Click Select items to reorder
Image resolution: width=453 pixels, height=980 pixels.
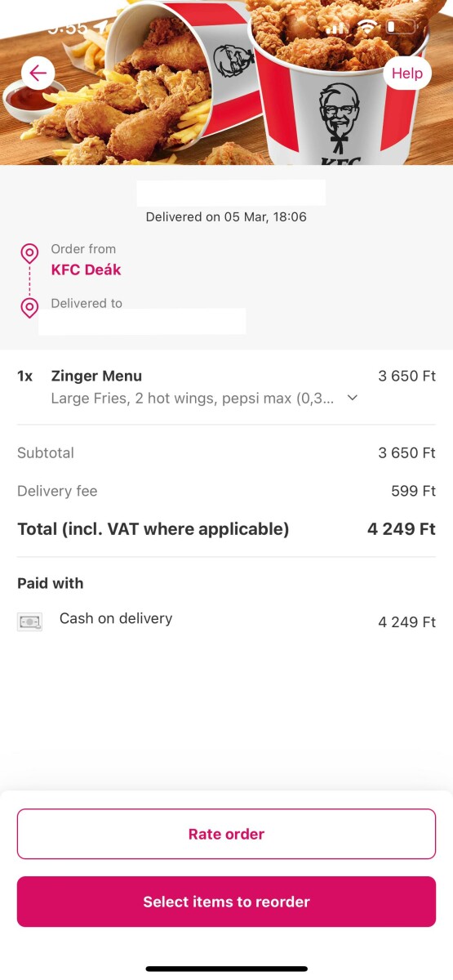tap(226, 902)
